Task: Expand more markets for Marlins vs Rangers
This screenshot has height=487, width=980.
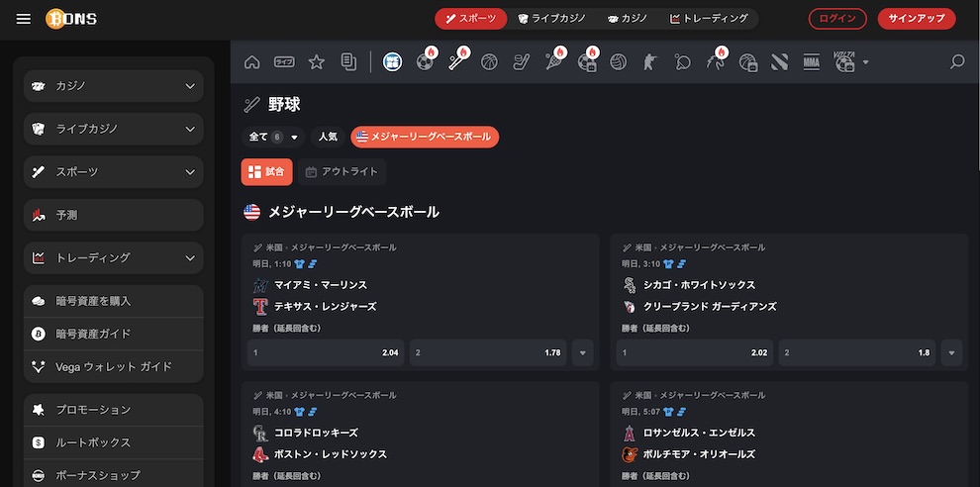Action: pos(582,352)
